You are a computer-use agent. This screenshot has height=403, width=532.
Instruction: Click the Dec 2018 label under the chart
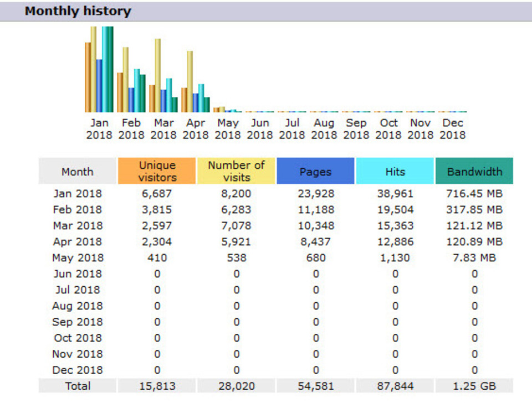point(453,128)
